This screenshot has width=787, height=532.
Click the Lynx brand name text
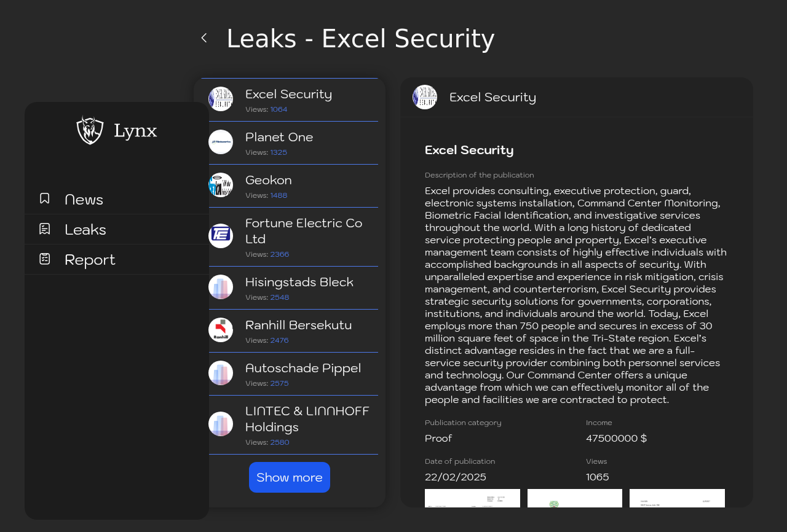135,131
